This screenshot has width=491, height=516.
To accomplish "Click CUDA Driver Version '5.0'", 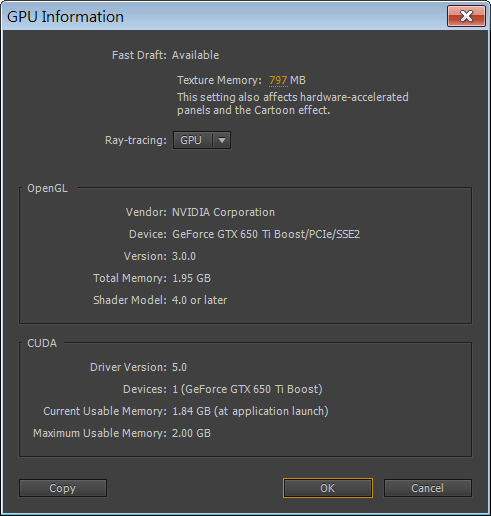I will point(179,367).
